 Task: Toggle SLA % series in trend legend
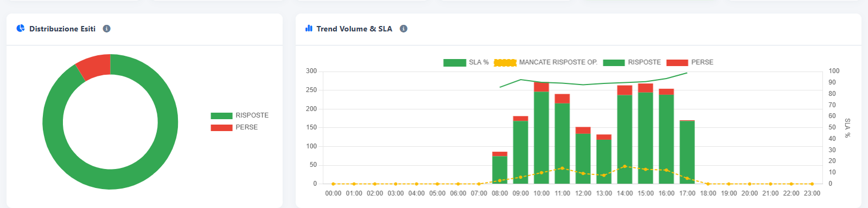(466, 62)
